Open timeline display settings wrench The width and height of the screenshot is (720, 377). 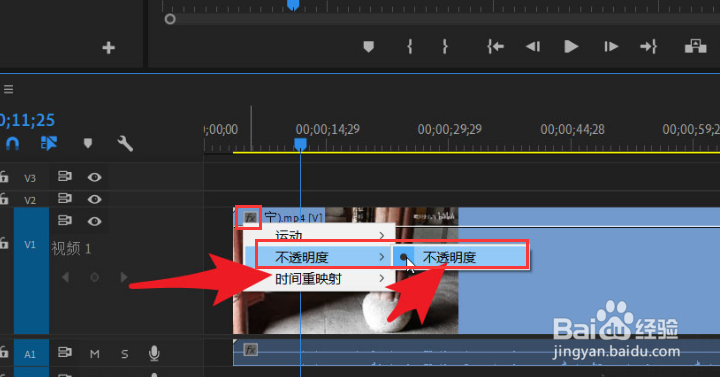pos(125,144)
